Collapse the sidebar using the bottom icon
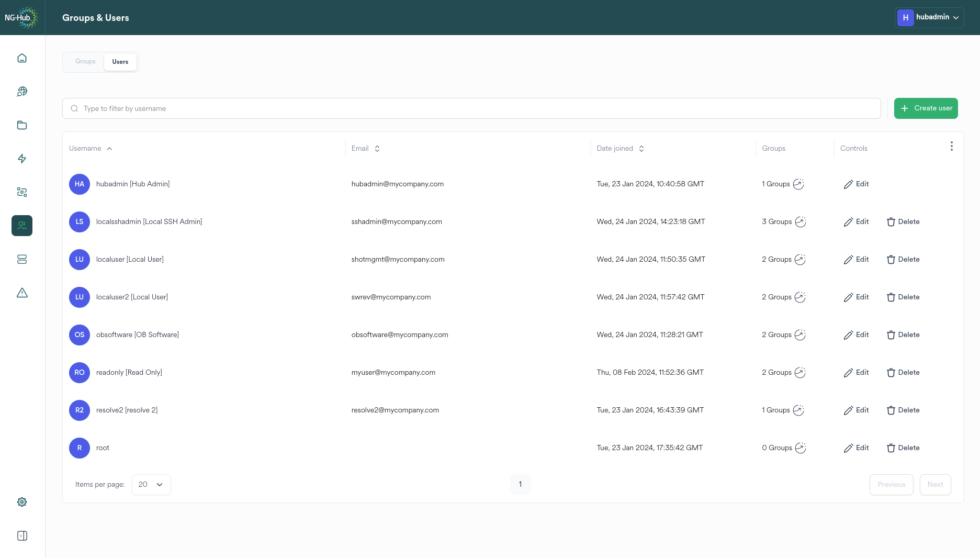 click(22, 535)
